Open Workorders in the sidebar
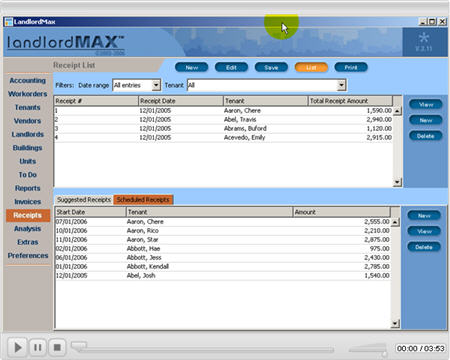Screen dimensions: 450x360 click(x=28, y=94)
